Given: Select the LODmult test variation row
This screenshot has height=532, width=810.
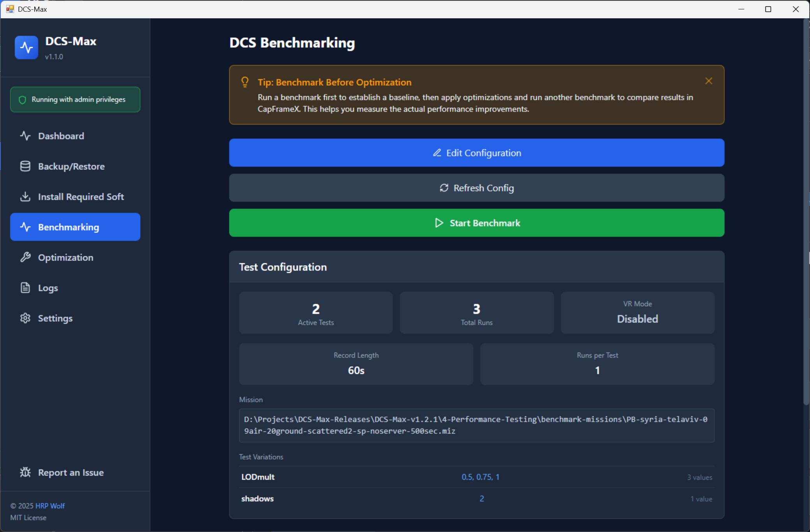Looking at the screenshot, I should pos(477,477).
